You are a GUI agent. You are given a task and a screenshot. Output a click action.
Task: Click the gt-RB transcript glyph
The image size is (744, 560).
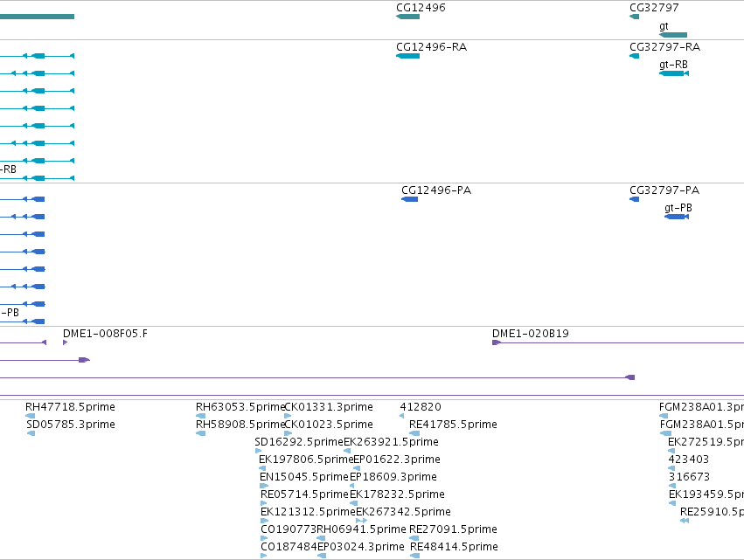[674, 73]
